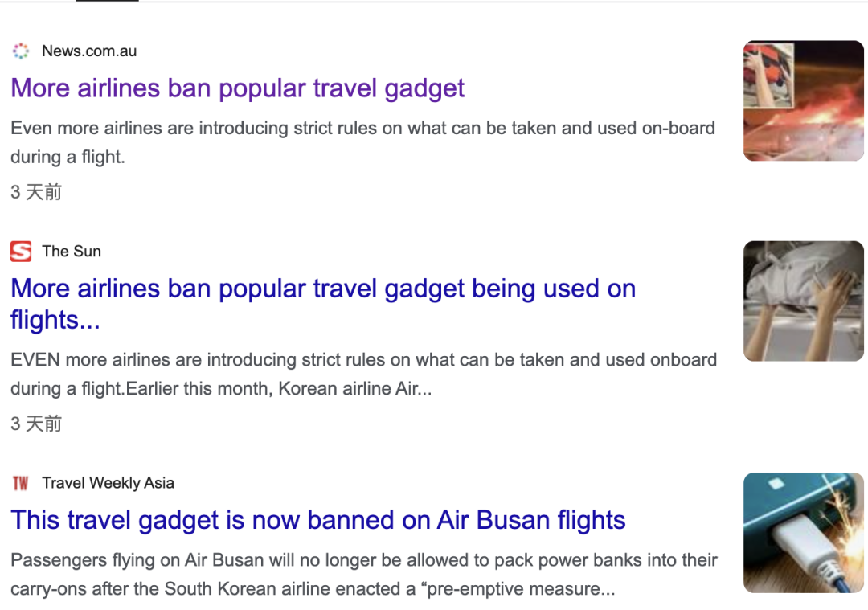The height and width of the screenshot is (610, 868).
Task: Click the snippet about Air Busan power banks
Action: tap(363, 560)
